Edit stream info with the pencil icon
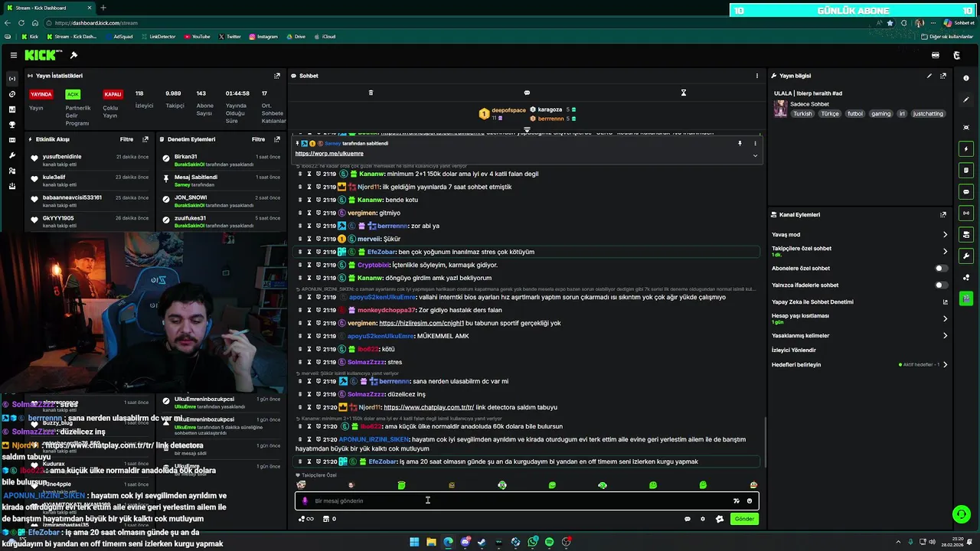 pyautogui.click(x=929, y=76)
